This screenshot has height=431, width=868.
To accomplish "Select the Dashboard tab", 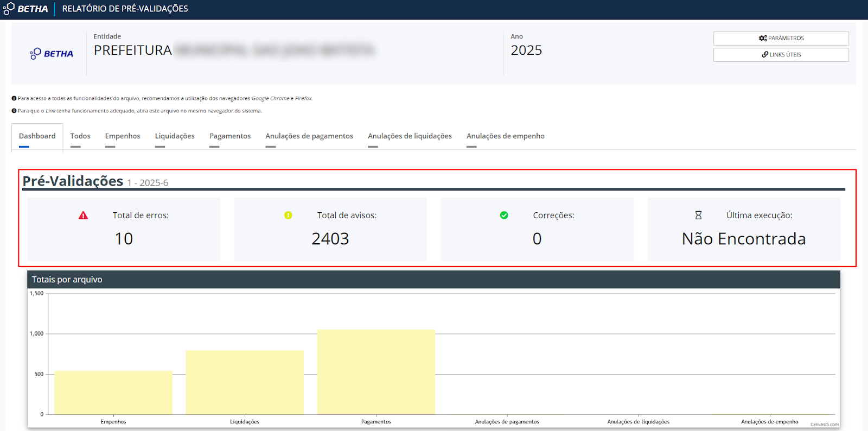I will [x=37, y=136].
